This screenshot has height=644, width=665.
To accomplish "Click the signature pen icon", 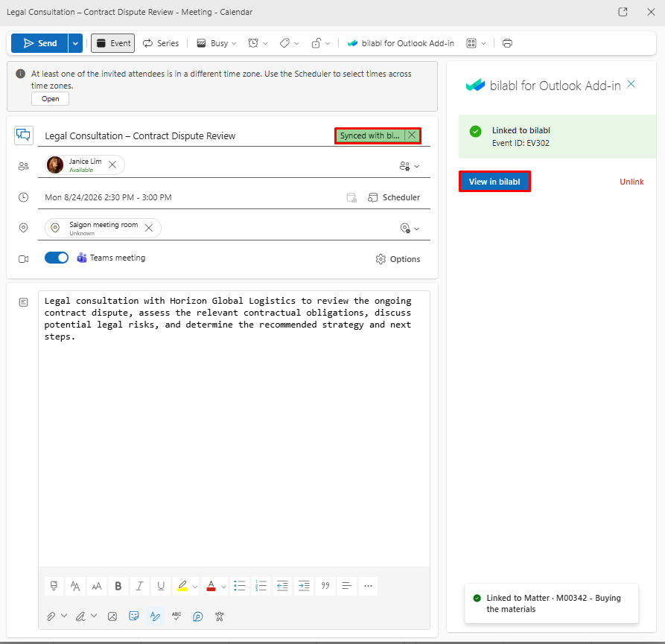I will pyautogui.click(x=80, y=616).
